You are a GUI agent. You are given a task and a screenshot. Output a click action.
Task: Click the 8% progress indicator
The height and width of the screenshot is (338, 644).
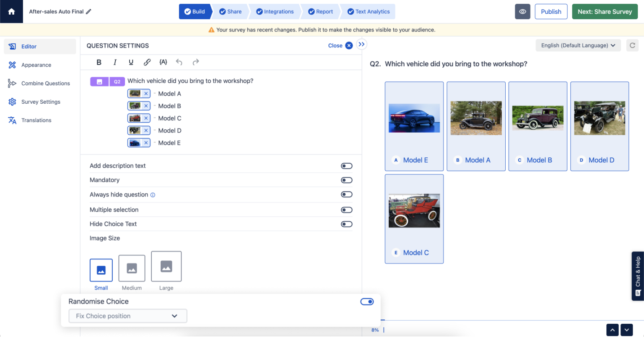click(375, 330)
